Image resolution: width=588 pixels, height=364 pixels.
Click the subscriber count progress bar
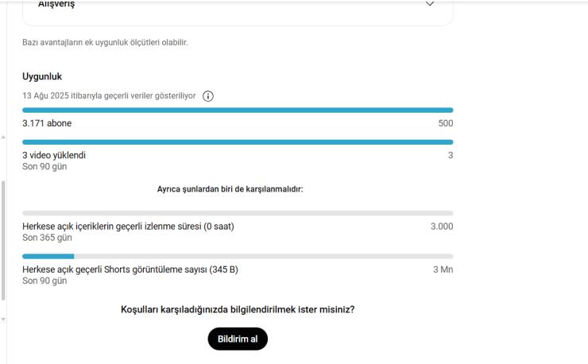tap(238, 110)
